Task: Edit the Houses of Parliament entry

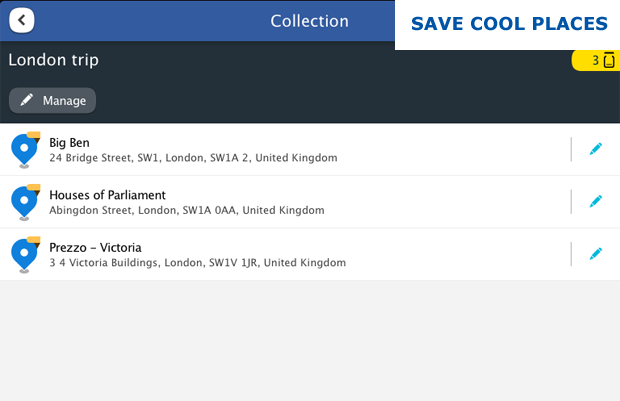Action: click(x=596, y=201)
